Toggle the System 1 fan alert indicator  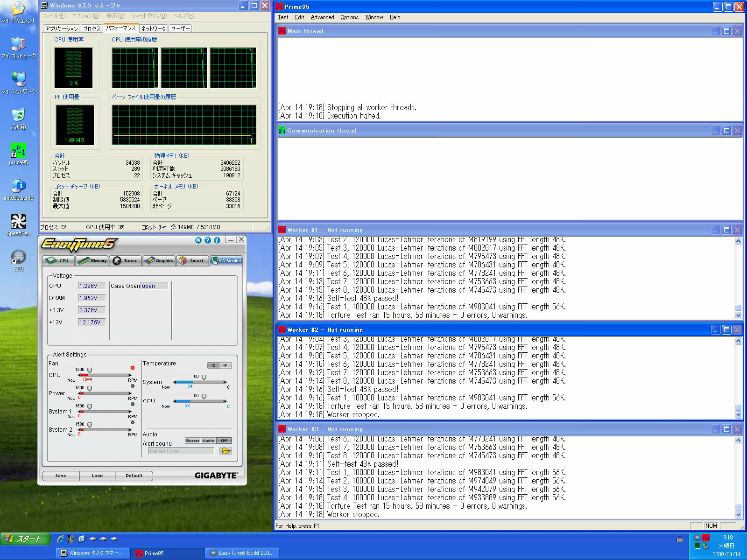[x=133, y=404]
